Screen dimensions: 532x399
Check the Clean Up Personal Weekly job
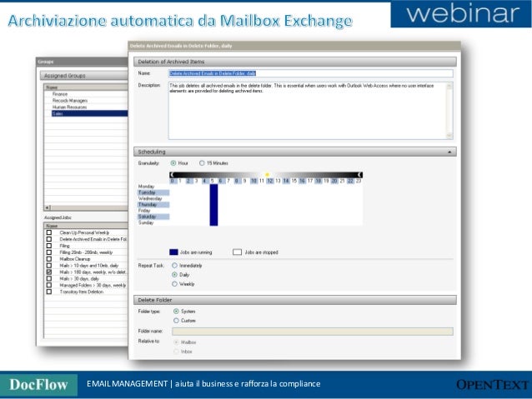tap(49, 232)
